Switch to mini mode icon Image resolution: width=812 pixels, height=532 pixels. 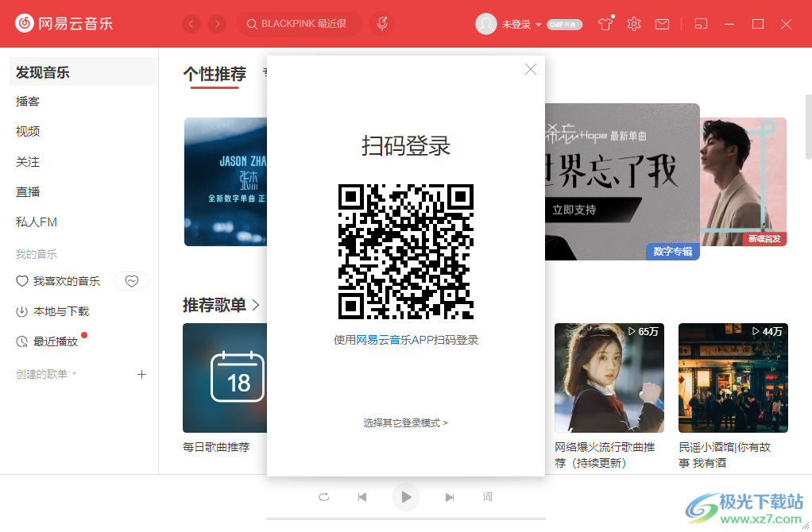tap(701, 24)
